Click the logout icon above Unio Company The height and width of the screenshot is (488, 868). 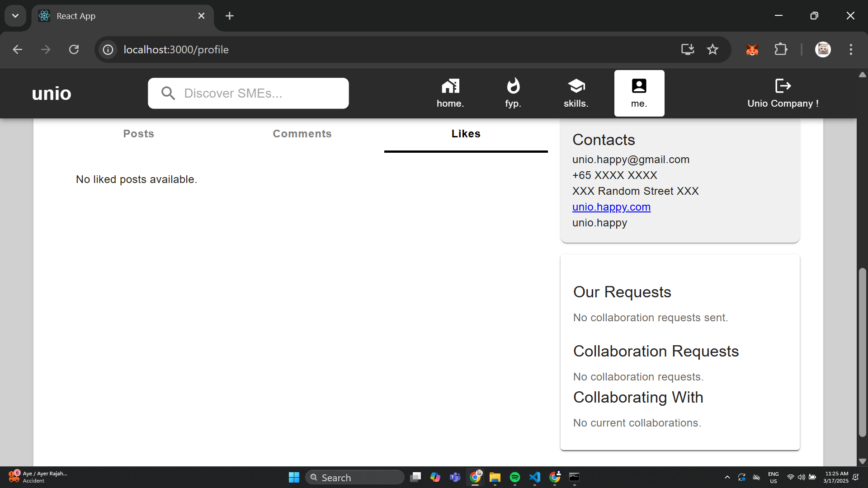tap(783, 85)
